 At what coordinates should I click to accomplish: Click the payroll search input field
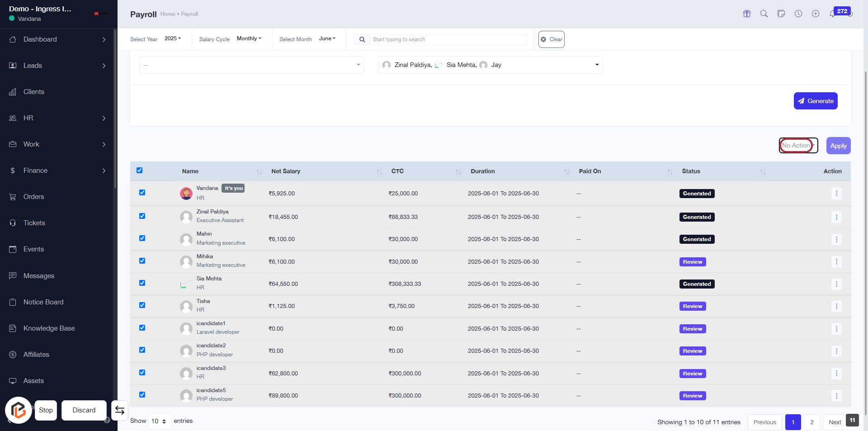coord(448,39)
